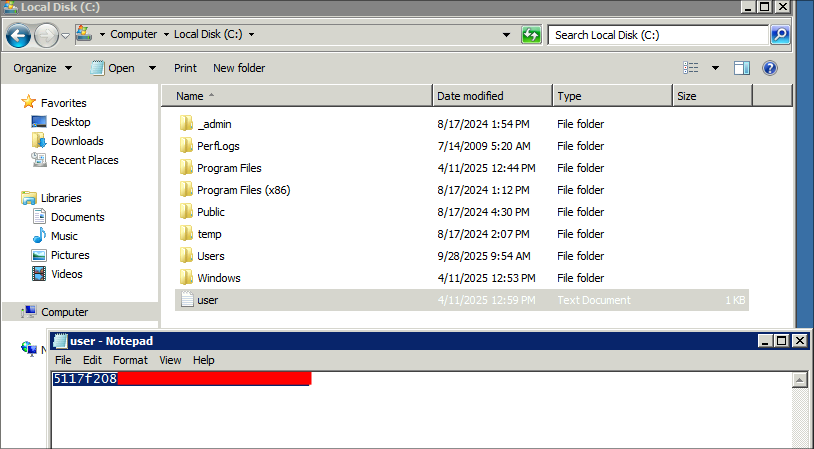The height and width of the screenshot is (449, 814).
Task: Click Notepad scrollbar up arrow
Action: pos(799,380)
